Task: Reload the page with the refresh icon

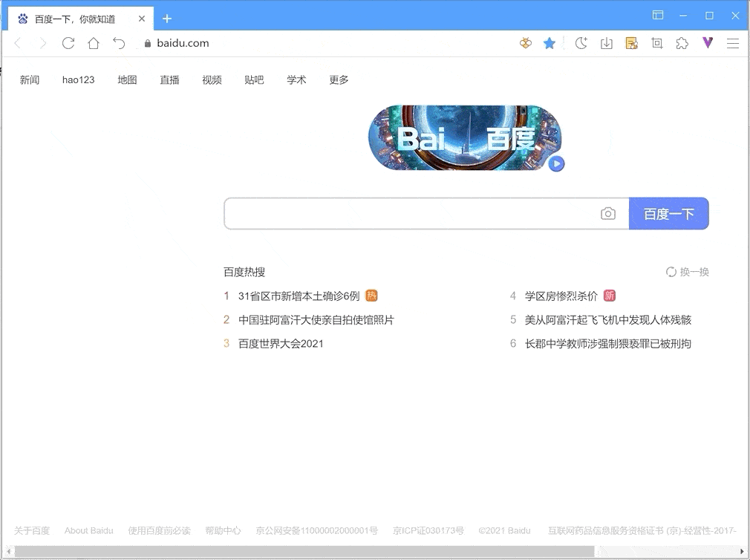Action: pos(68,43)
